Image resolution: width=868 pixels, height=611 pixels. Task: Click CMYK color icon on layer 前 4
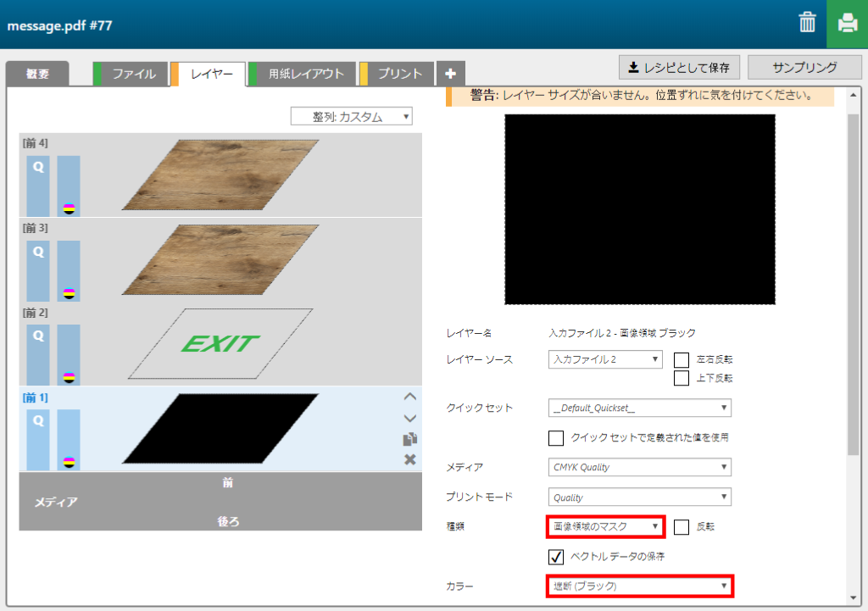tap(69, 208)
